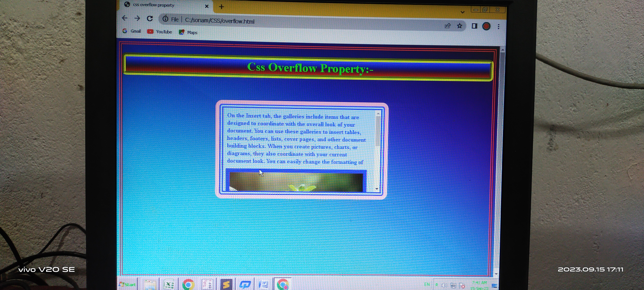Viewport: 644px width, 290px height.
Task: View site info icon beside File
Action: [165, 19]
